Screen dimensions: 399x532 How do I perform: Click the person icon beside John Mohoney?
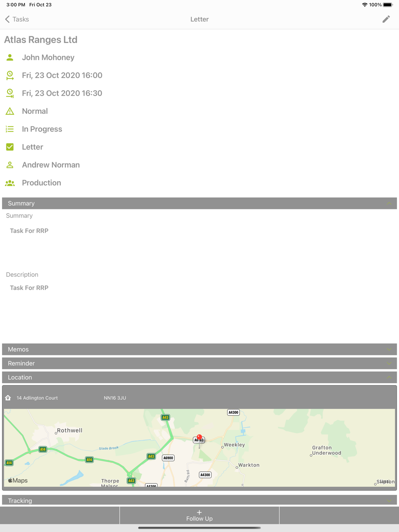tap(10, 57)
